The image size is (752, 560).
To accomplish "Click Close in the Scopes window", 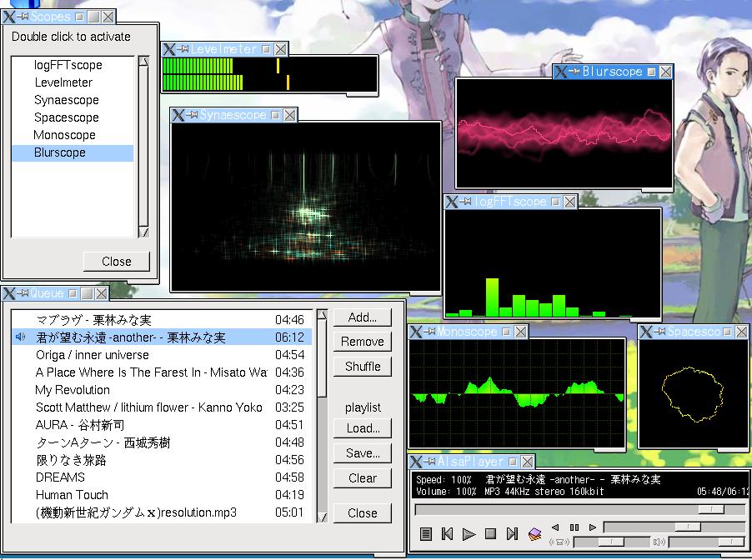I will [117, 262].
